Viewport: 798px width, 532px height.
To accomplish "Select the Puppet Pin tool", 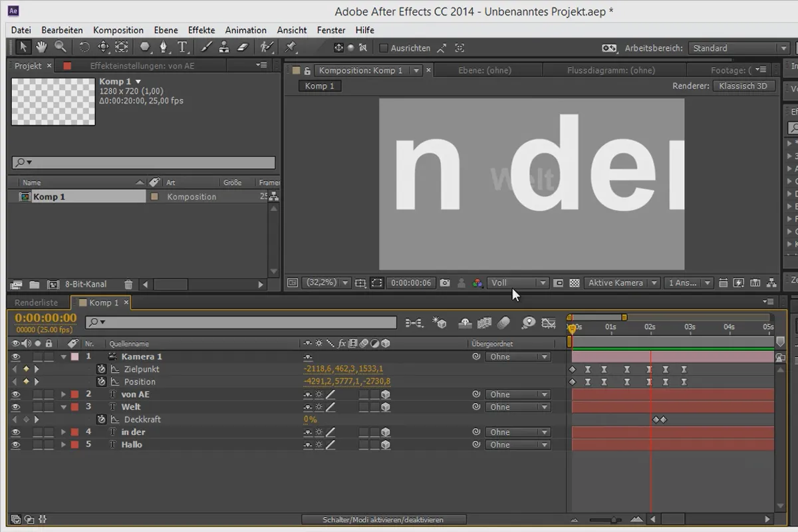I will (290, 47).
